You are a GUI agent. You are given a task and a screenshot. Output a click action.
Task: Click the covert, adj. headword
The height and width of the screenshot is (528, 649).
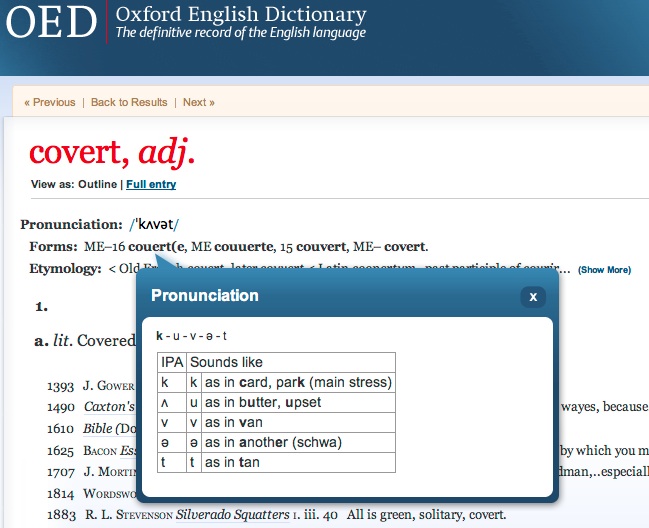tap(112, 153)
